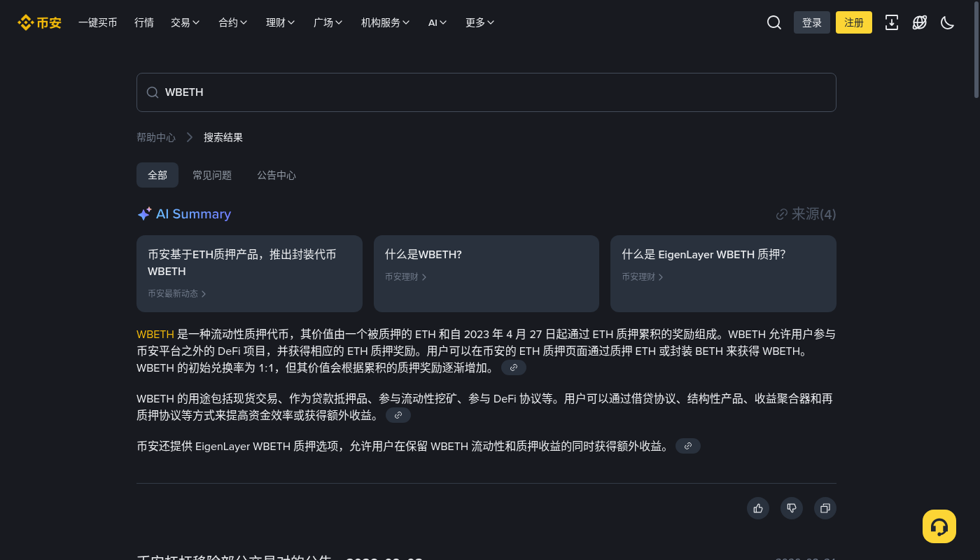Image resolution: width=980 pixels, height=560 pixels.
Task: Open the app download icon
Action: click(x=892, y=22)
